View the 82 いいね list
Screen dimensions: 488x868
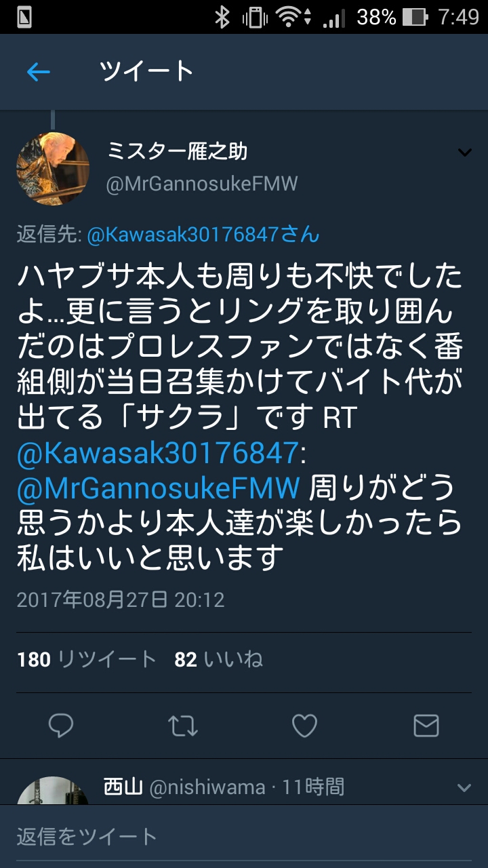pyautogui.click(x=219, y=659)
